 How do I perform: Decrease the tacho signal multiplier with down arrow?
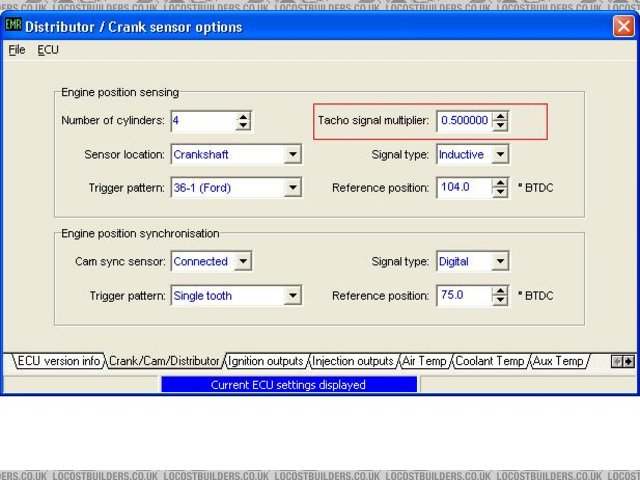(500, 126)
